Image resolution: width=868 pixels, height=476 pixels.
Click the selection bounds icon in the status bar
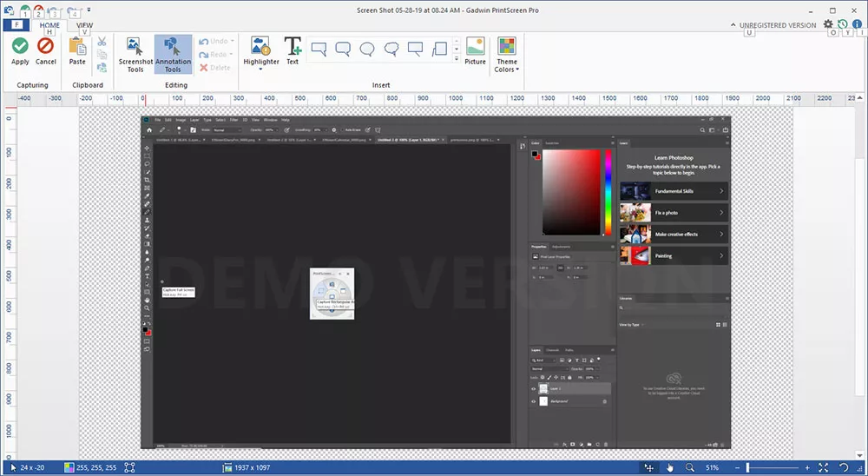(x=129, y=467)
